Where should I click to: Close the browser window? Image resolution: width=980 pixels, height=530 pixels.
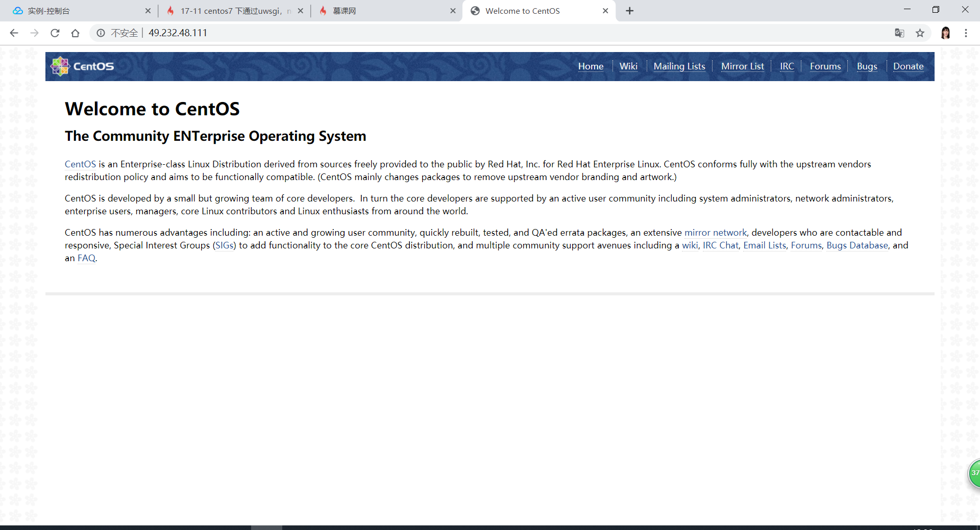(x=965, y=9)
